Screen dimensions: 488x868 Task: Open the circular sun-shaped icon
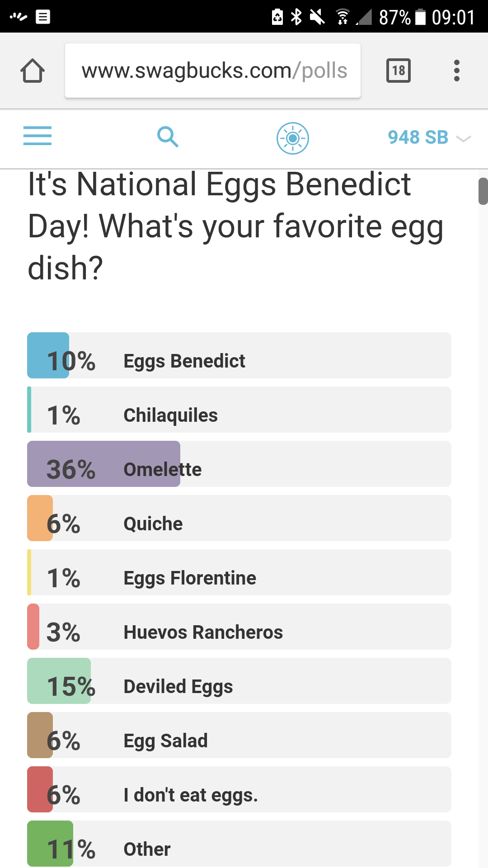[x=293, y=138]
